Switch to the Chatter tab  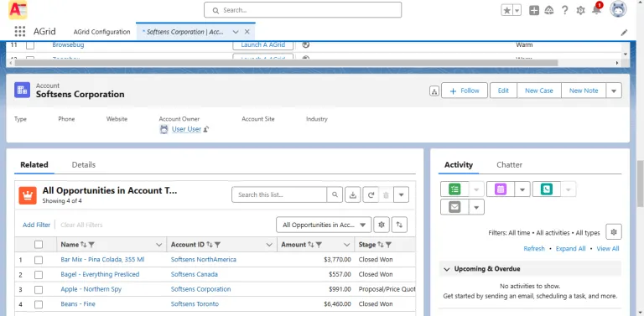pos(509,164)
